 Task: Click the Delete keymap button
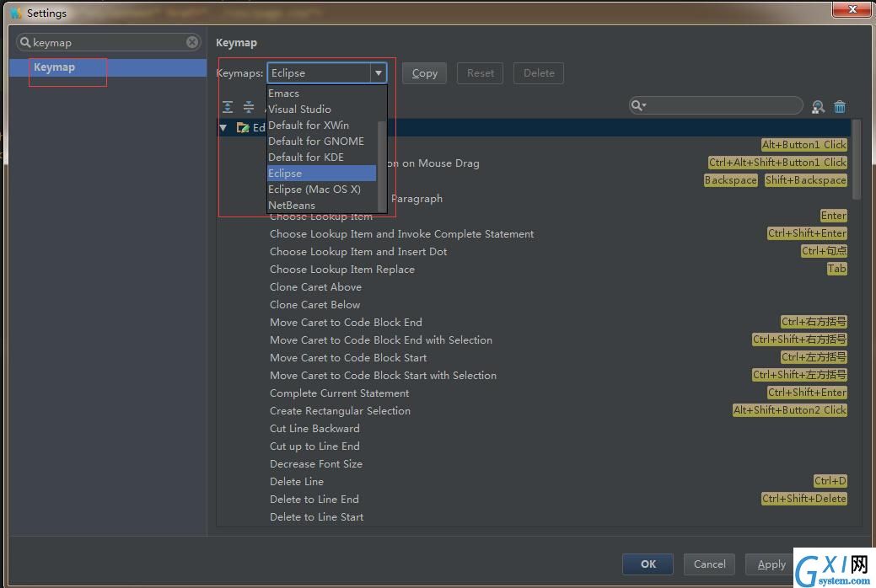pos(539,73)
